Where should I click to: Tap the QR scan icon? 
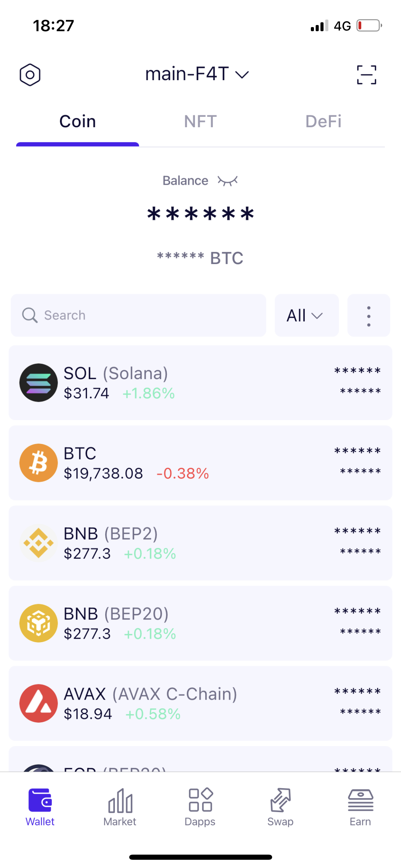[366, 75]
